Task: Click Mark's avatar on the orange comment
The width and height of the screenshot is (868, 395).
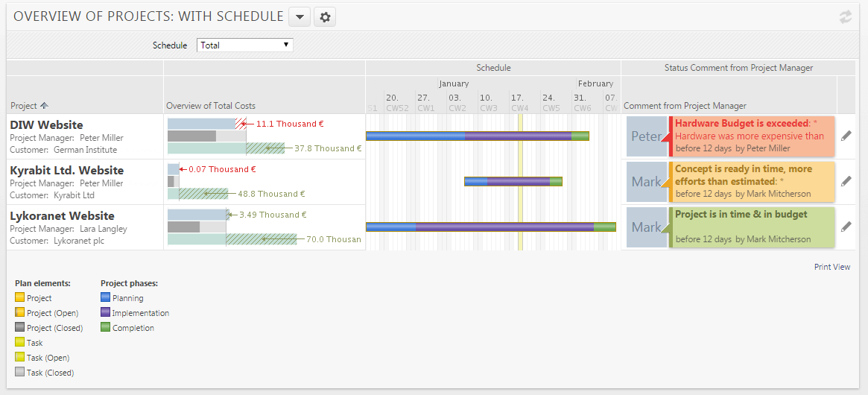Action: coord(647,182)
